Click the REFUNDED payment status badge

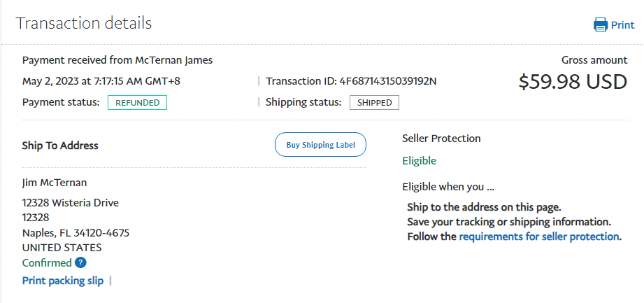click(x=137, y=103)
